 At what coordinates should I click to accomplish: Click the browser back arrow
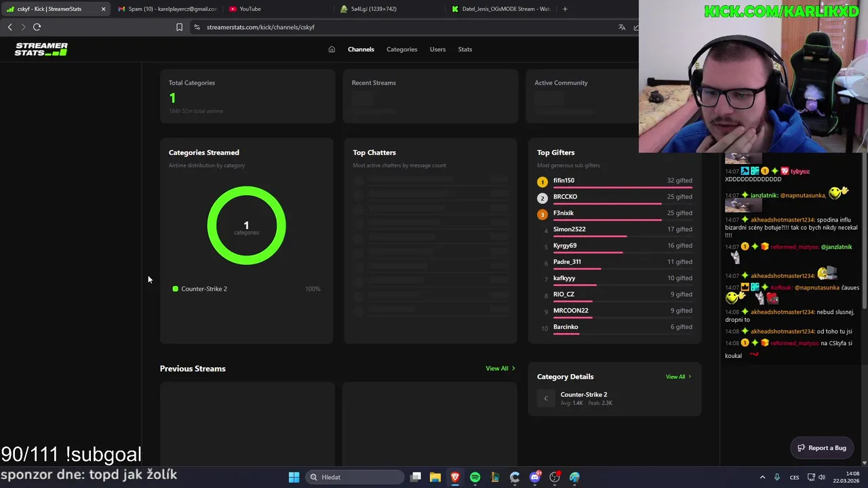[x=9, y=27]
